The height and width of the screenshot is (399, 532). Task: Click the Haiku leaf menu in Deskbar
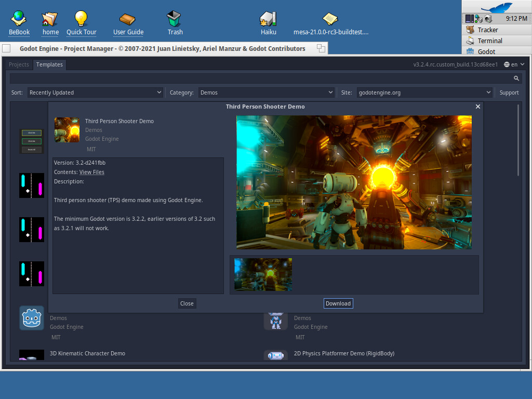(x=497, y=7)
